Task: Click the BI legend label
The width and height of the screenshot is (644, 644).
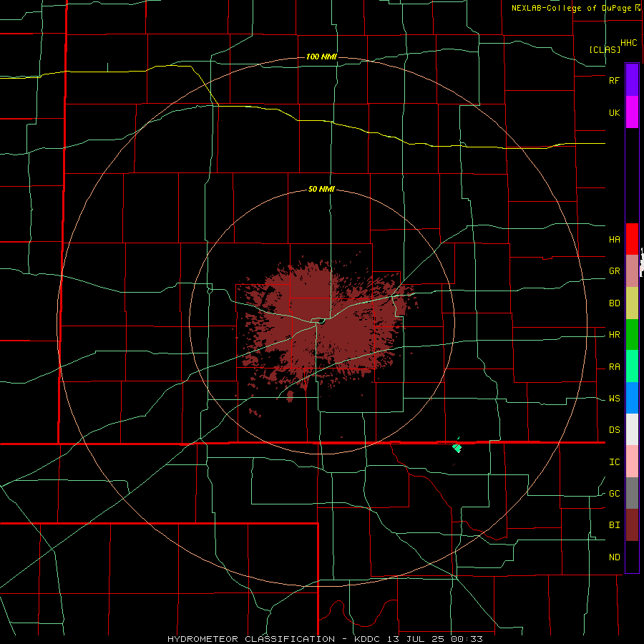Action: 614,525
